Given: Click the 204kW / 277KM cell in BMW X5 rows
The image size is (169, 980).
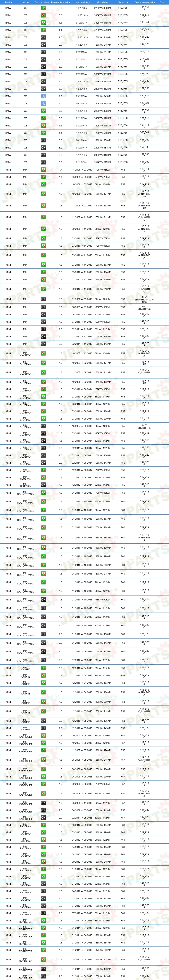Looking at the screenshot, I should point(102,81).
